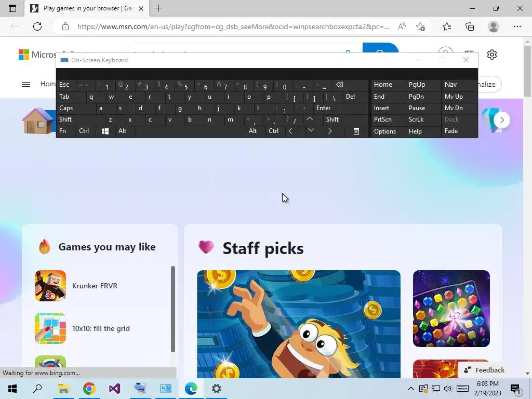The height and width of the screenshot is (399, 532).
Task: Toggle ScrLk key on On-Screen Keyboard
Action: tap(423, 119)
